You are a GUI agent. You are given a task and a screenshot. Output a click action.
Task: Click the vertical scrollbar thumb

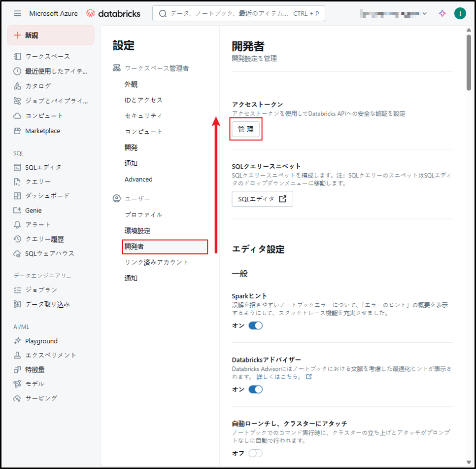coord(469,62)
